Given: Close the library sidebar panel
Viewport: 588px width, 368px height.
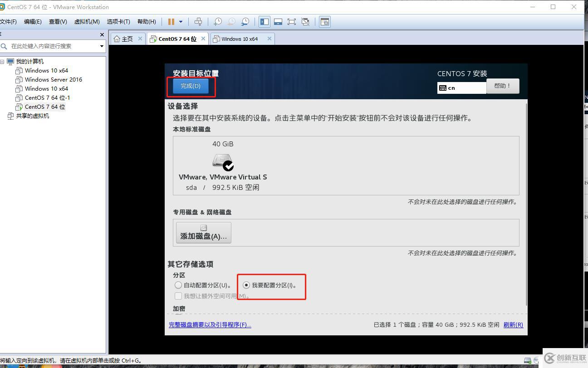Looking at the screenshot, I should [102, 34].
